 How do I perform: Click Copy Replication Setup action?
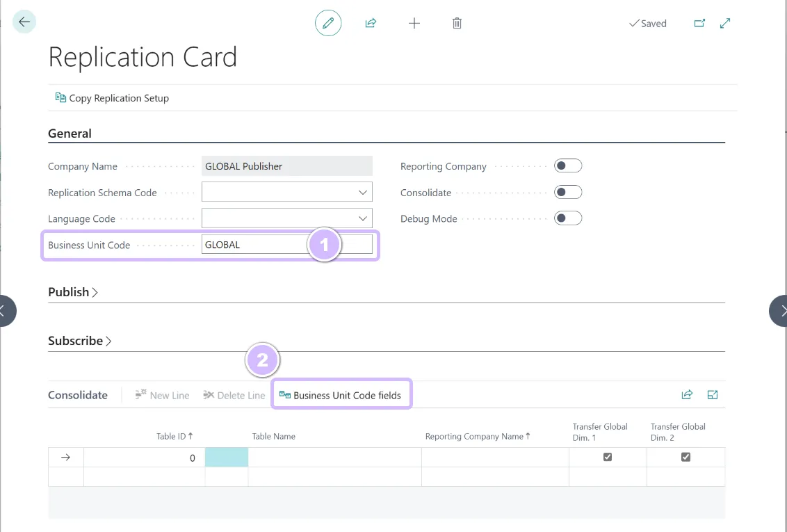pyautogui.click(x=112, y=98)
